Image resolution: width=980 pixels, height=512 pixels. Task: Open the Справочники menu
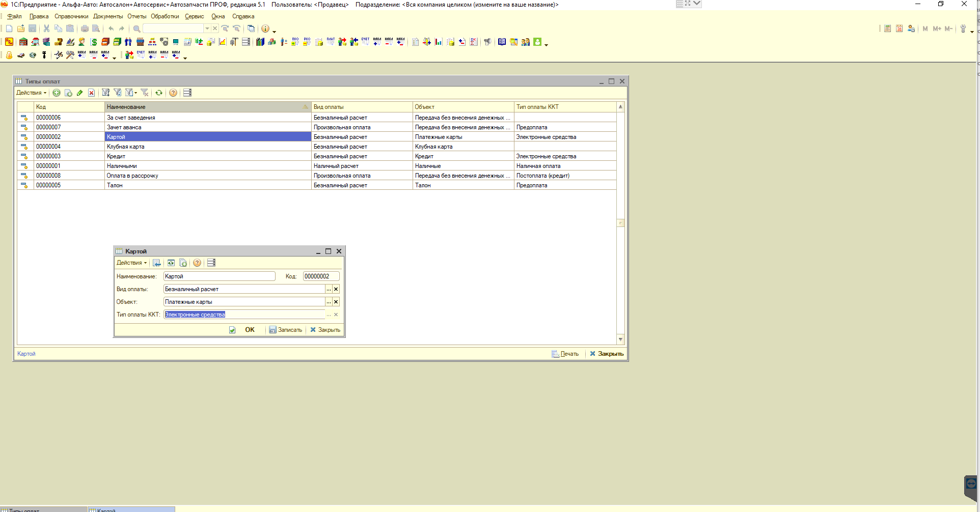[x=71, y=16]
